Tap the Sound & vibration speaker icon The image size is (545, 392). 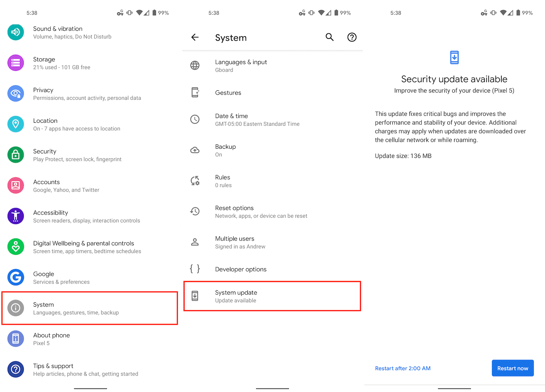[x=16, y=32]
